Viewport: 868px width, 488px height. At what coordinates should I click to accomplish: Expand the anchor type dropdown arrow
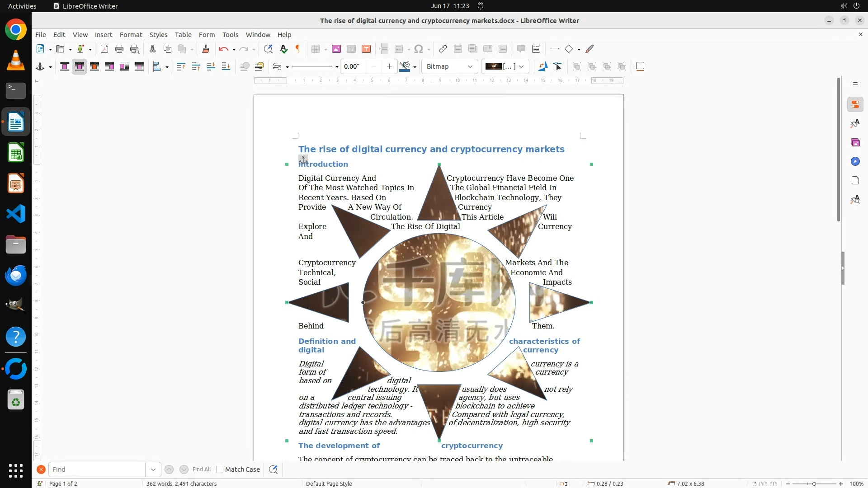(x=50, y=67)
